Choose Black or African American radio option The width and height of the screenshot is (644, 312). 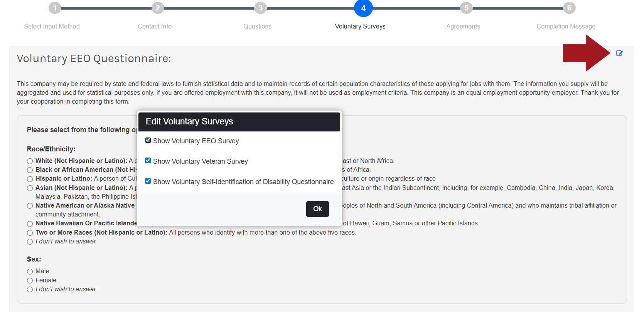click(x=30, y=170)
